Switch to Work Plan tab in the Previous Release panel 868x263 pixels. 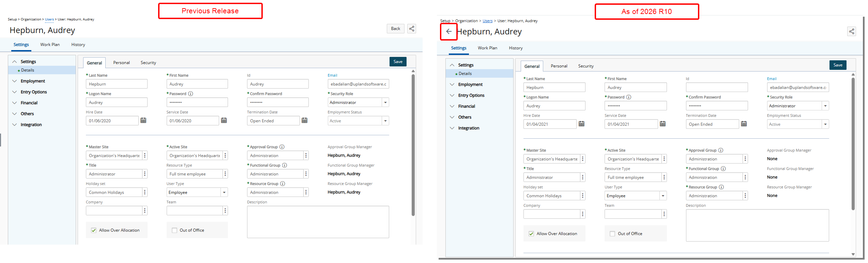point(50,45)
